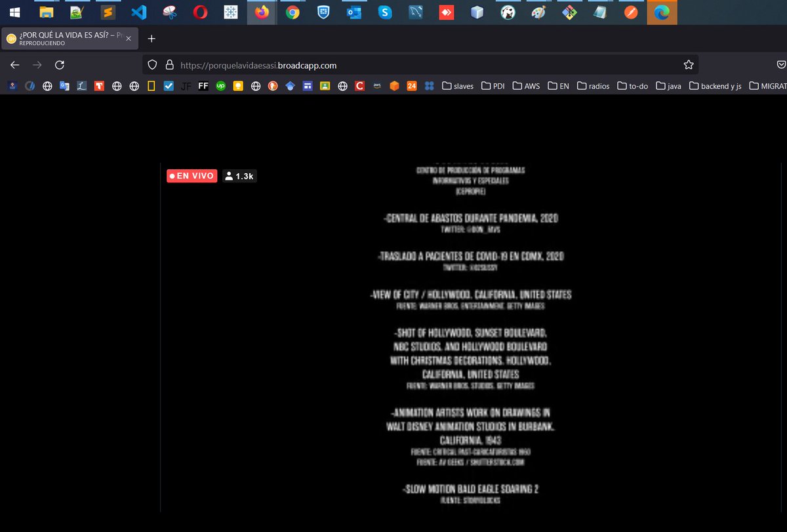Focus the porquelavidaesasi.broadcapp.com address bar
Image resolution: width=787 pixels, height=532 pixels.
[420, 65]
